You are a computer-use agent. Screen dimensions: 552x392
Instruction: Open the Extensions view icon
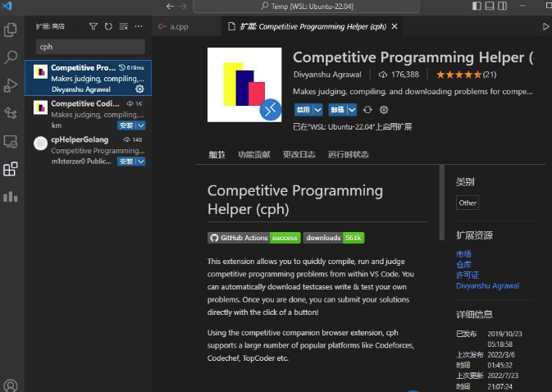[10, 169]
